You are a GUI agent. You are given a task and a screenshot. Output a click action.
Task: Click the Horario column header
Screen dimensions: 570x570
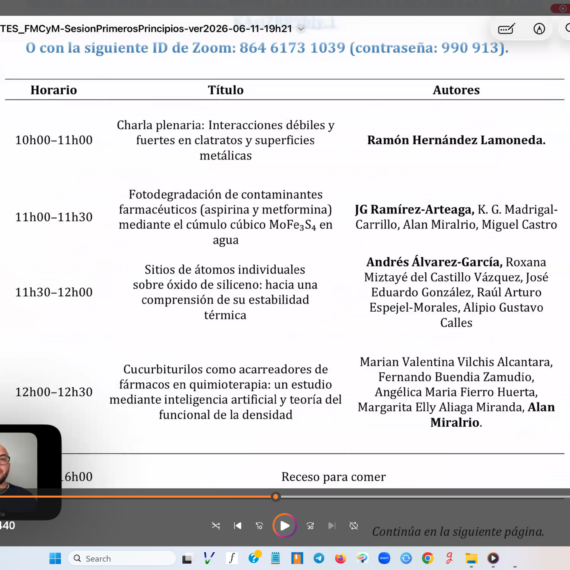pyautogui.click(x=54, y=90)
